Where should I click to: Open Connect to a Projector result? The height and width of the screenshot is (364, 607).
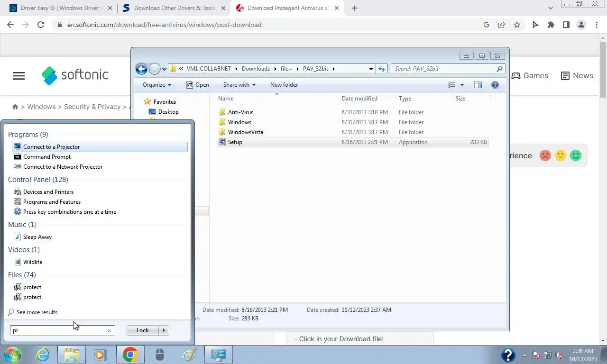click(x=100, y=147)
